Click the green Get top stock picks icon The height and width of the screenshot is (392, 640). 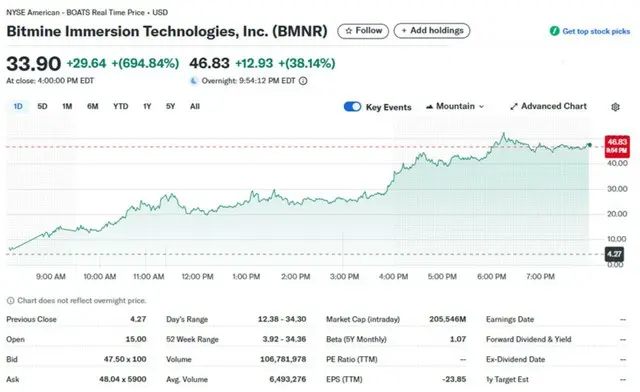pos(554,31)
